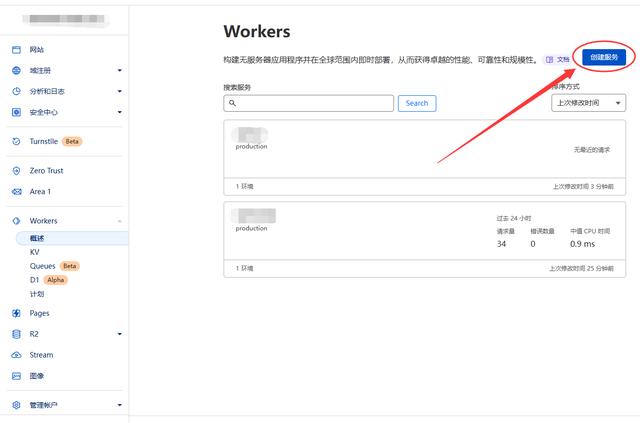
Task: Click the 网站 globe icon in sidebar
Action: pos(16,49)
